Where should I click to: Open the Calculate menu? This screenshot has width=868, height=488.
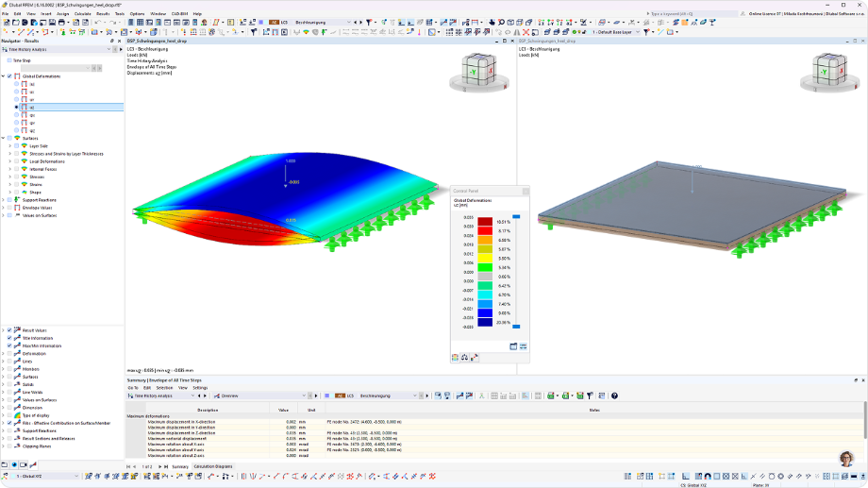[82, 14]
